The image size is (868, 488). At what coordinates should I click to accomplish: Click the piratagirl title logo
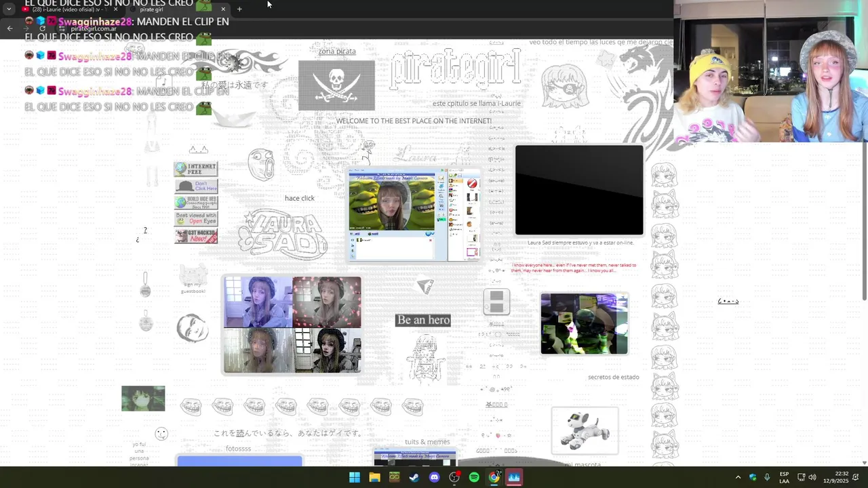pos(456,68)
